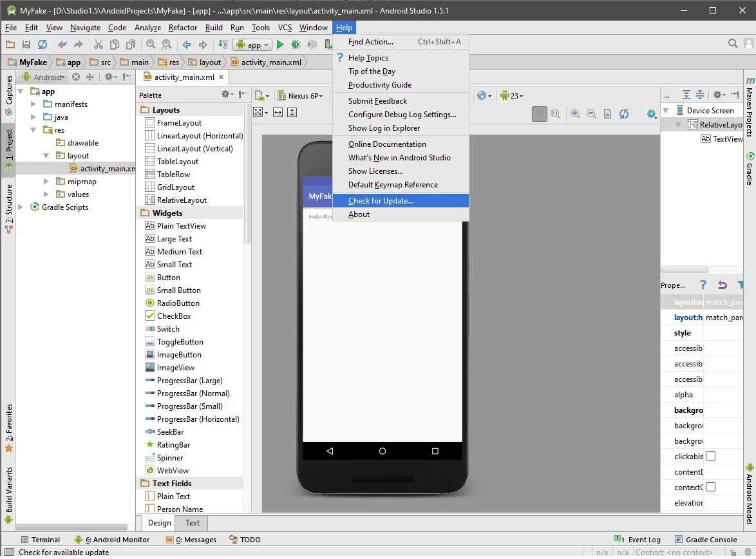Open the Android Monitor tool window
Viewport: 756px width, 559px height.
tap(112, 540)
